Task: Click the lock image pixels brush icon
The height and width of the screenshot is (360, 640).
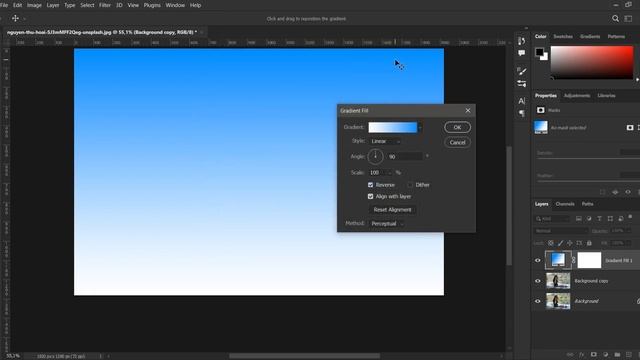Action: (560, 243)
